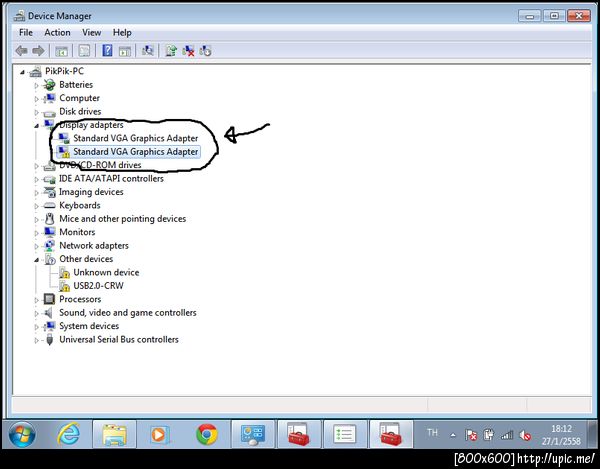Open the Action menu
600x469 pixels.
point(57,33)
